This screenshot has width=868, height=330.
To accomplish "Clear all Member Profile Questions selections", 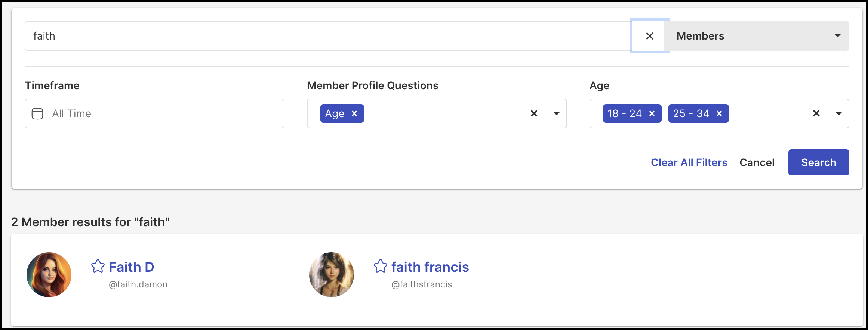I will tap(534, 113).
